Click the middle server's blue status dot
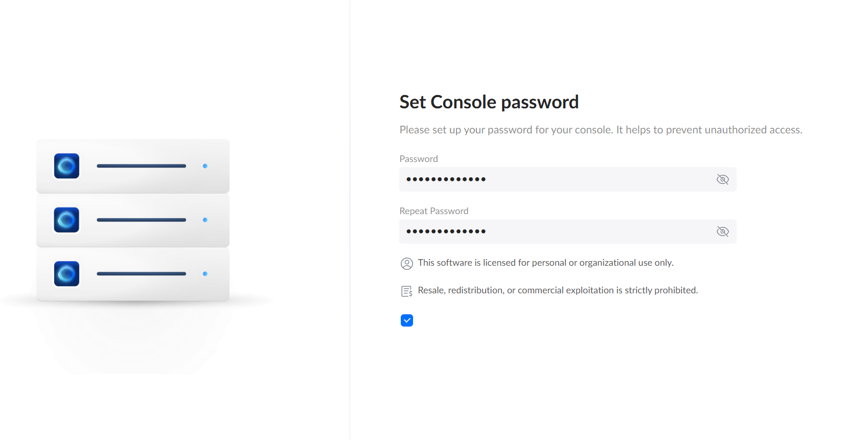Screen dimensions: 868x440 point(205,220)
